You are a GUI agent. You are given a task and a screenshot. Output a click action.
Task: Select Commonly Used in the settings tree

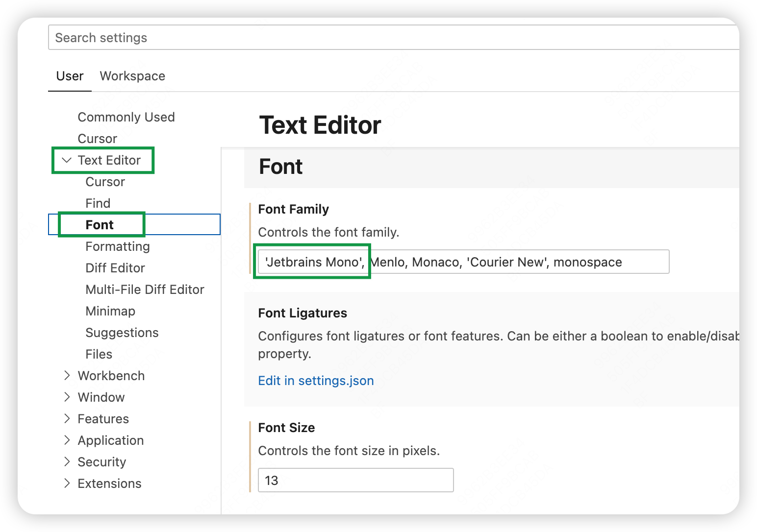tap(126, 117)
